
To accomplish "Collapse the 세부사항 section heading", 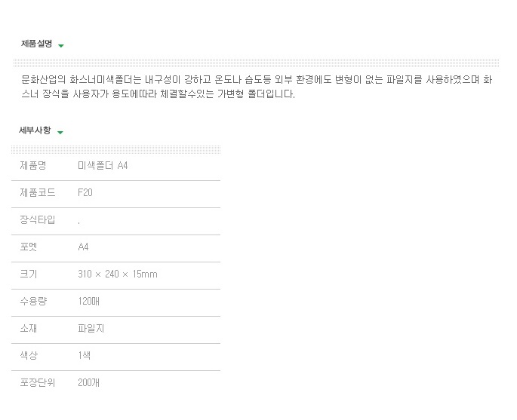I will click(x=35, y=130).
